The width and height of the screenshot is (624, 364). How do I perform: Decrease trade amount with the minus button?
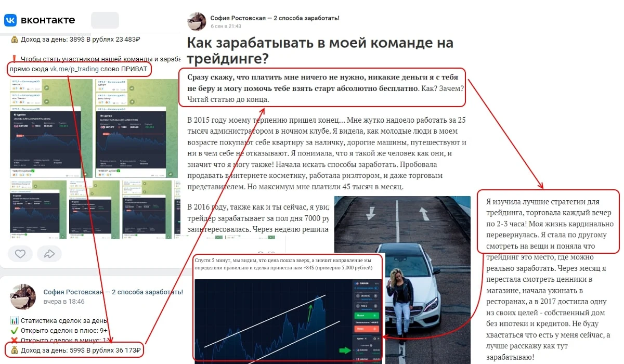(358, 306)
